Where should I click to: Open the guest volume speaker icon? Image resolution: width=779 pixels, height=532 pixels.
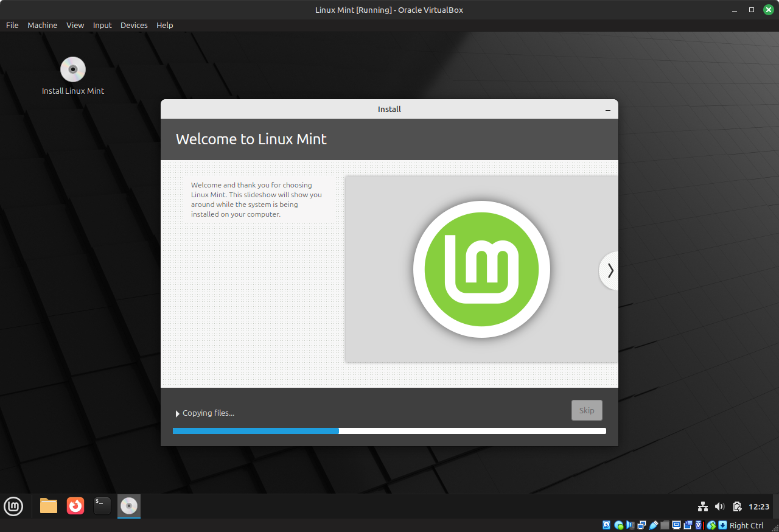coord(720,506)
